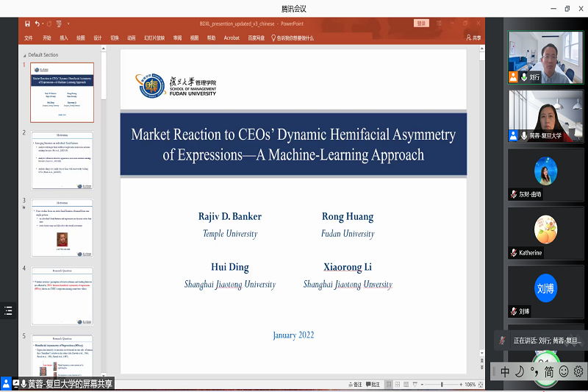Click the Save icon in PowerPoint toolbar
This screenshot has width=588, height=392.
click(x=27, y=24)
